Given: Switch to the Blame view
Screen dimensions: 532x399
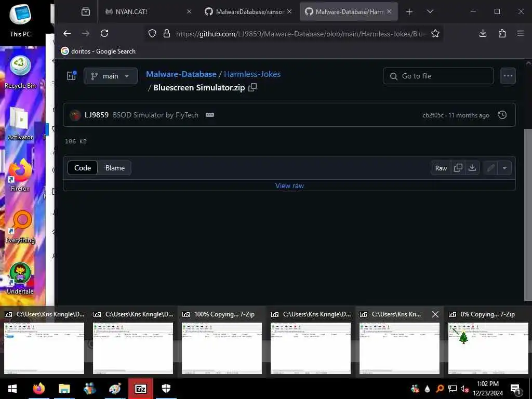Looking at the screenshot, I should pyautogui.click(x=115, y=168).
